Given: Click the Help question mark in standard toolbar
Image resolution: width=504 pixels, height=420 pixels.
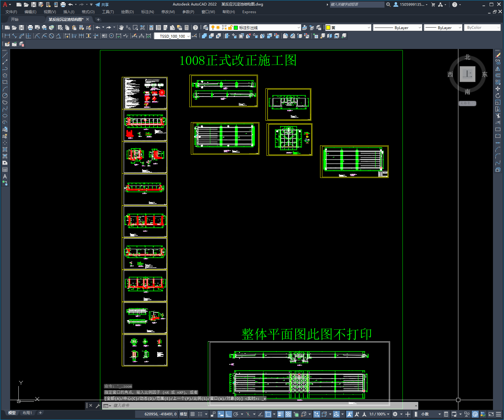Looking at the screenshot, I should (x=195, y=28).
